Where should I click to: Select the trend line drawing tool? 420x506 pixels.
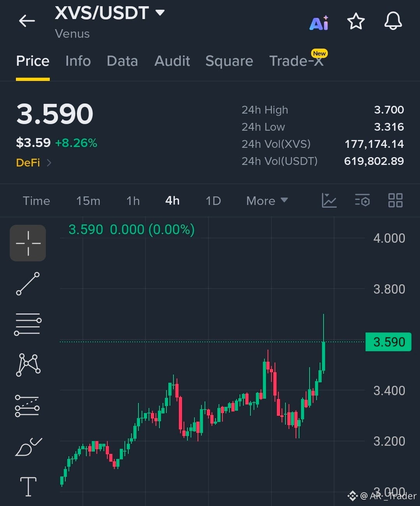(28, 284)
